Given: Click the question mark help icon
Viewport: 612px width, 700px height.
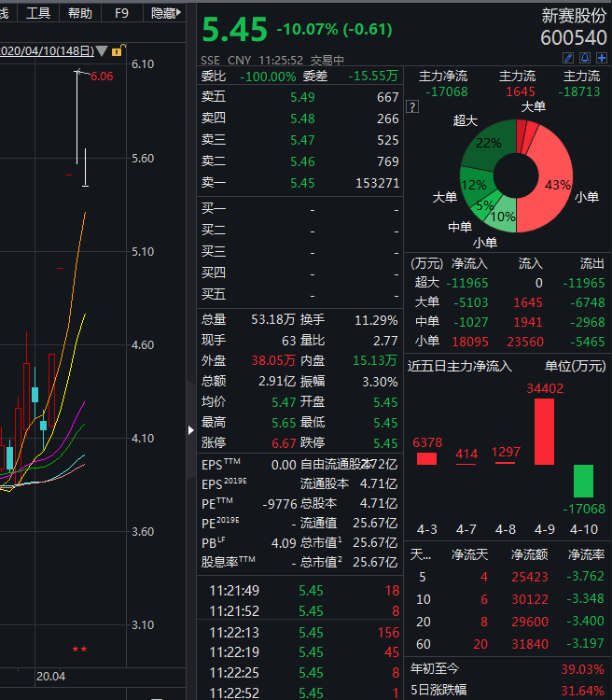Looking at the screenshot, I should click(x=412, y=107).
